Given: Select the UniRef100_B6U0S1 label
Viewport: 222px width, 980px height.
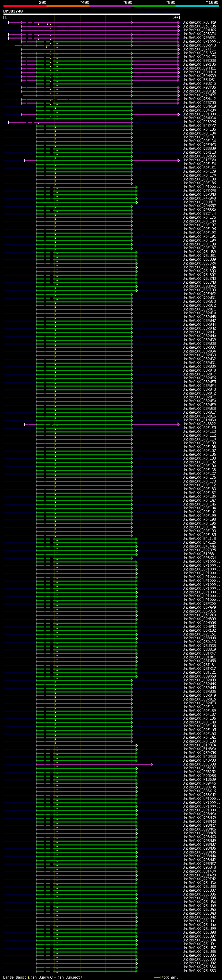Looking at the screenshot, I should [x=199, y=80].
